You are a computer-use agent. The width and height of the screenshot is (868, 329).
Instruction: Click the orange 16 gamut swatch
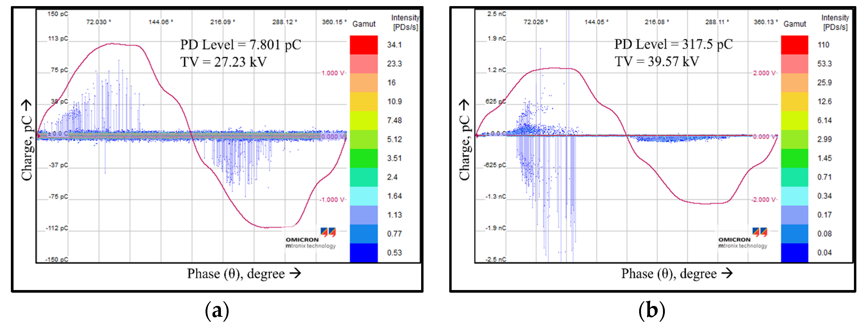(x=364, y=82)
